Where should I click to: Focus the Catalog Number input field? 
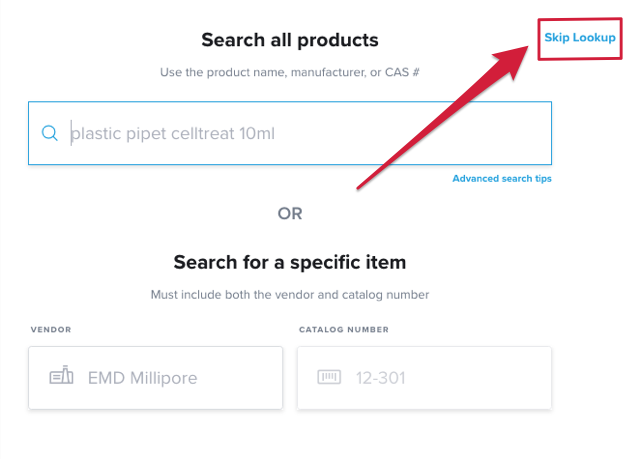pos(424,378)
